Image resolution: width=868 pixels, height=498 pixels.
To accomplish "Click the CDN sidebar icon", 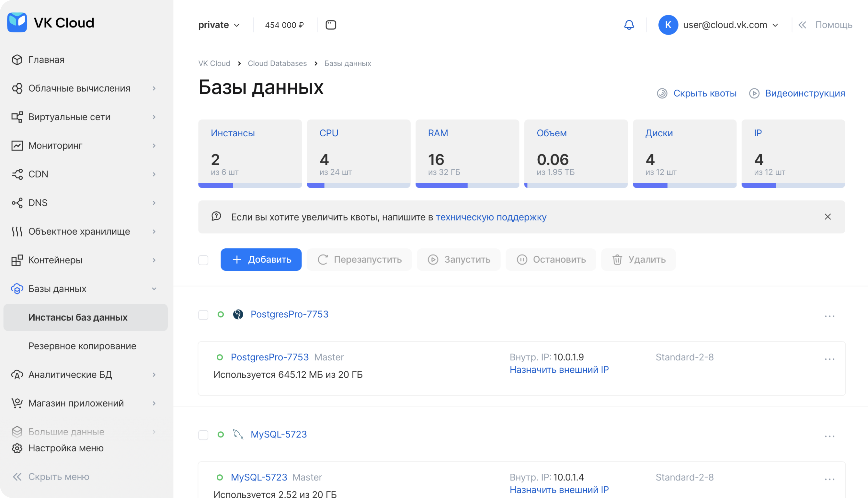I will coord(17,174).
